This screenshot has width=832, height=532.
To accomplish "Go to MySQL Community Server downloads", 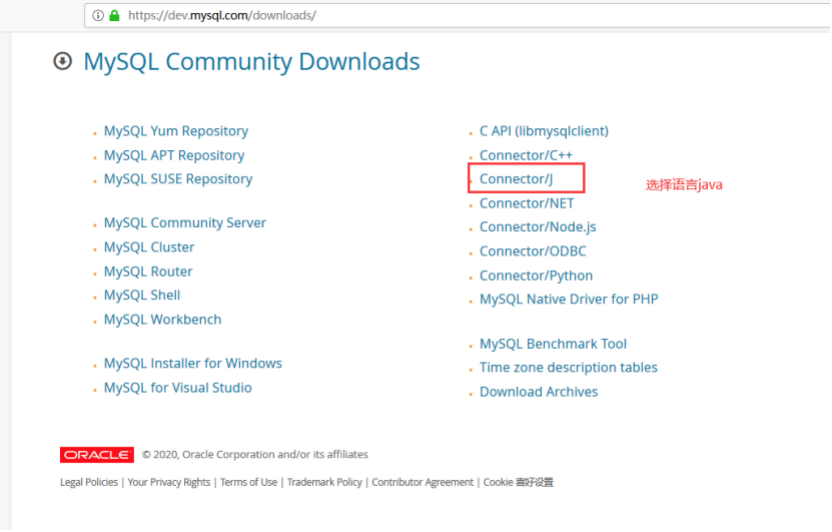I will [x=185, y=223].
